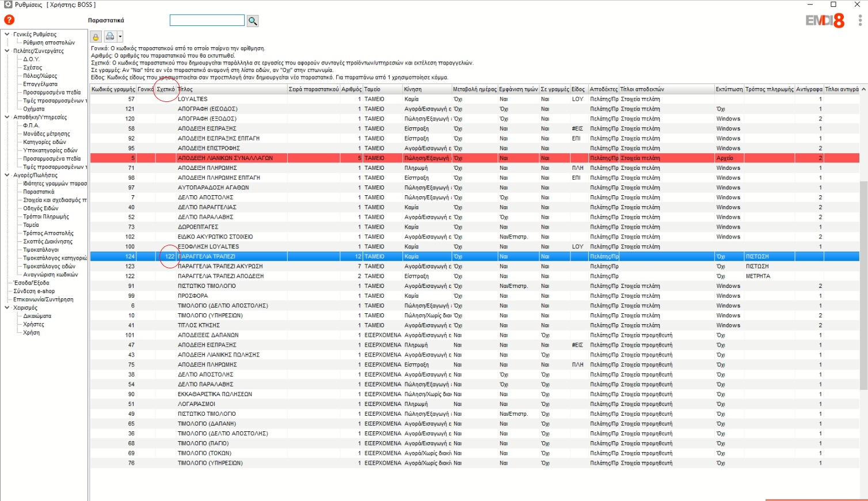
Task: Click the settings window title bar icon
Action: click(7, 4)
